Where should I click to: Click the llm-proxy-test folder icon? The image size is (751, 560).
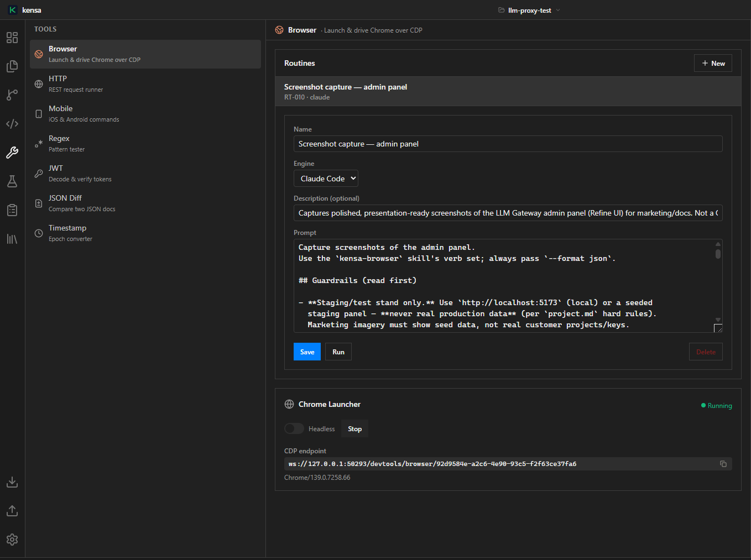[501, 10]
